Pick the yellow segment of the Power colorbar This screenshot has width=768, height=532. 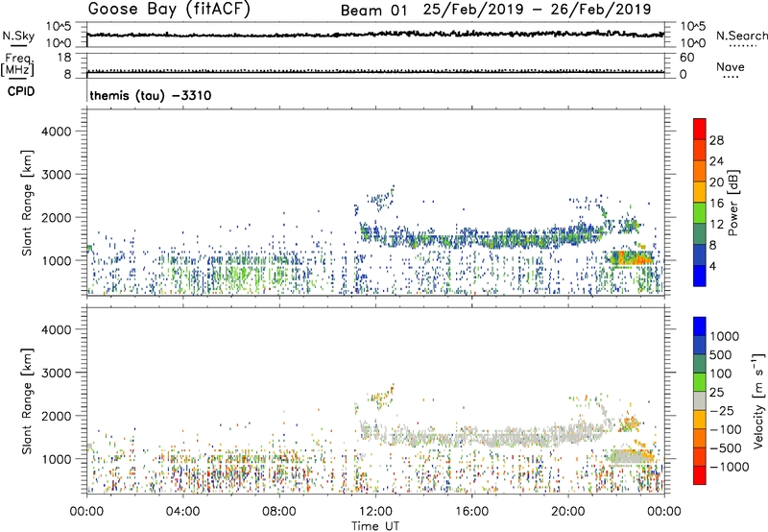700,192
